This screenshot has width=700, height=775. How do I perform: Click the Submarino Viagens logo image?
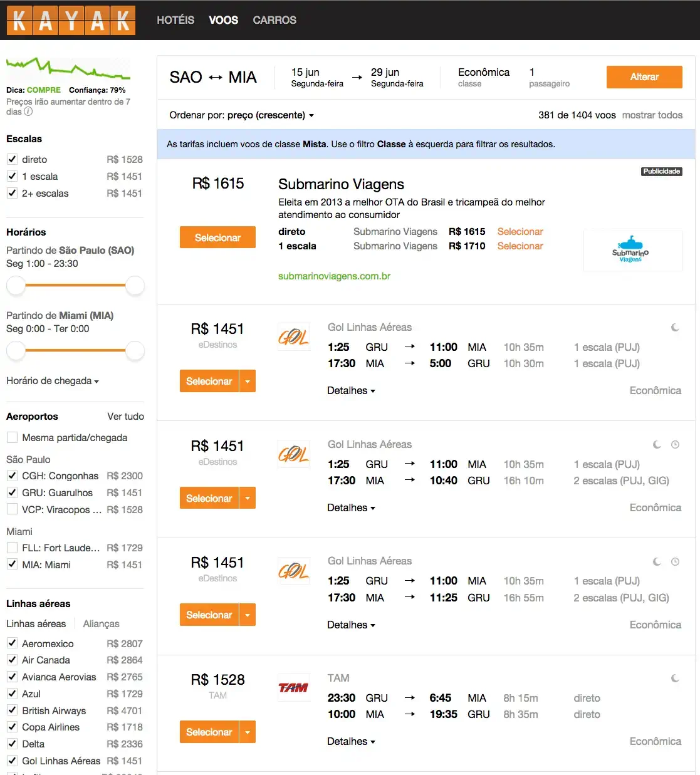[x=632, y=251]
